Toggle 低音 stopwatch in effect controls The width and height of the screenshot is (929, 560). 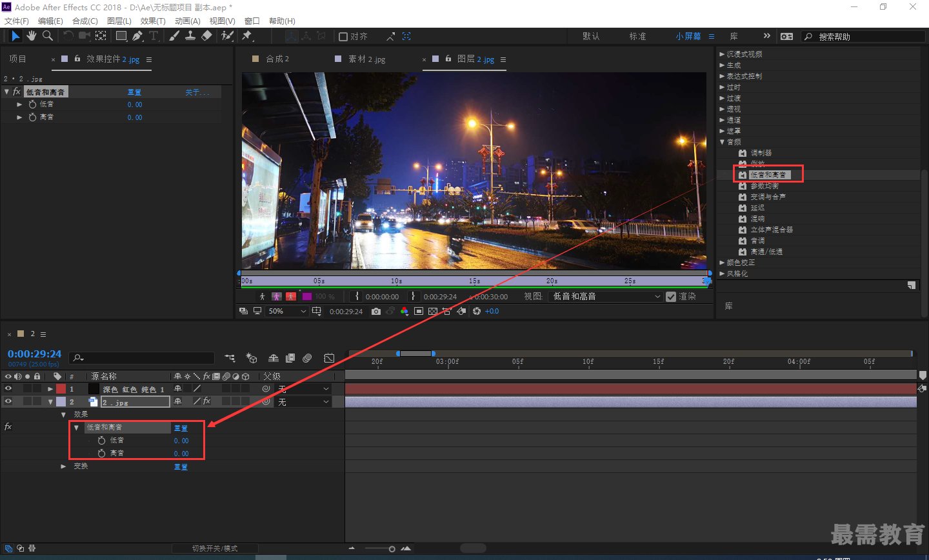32,104
